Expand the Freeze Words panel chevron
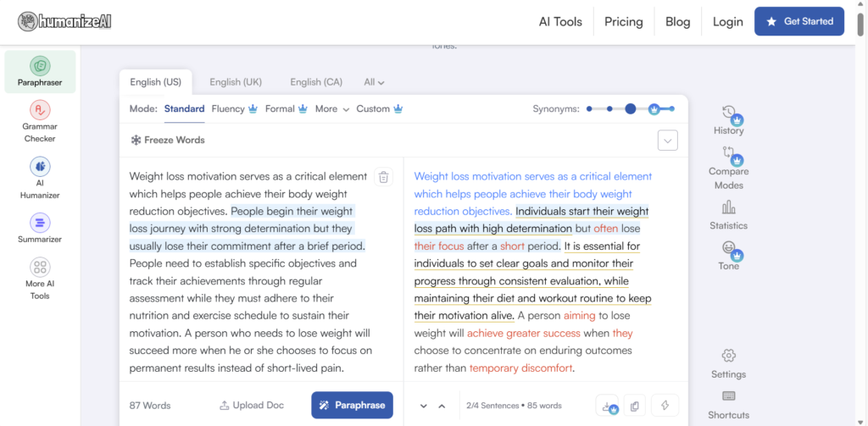868x426 pixels. (667, 141)
